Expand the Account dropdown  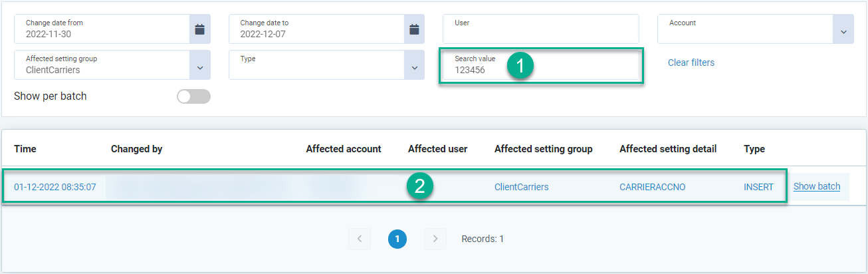click(843, 30)
